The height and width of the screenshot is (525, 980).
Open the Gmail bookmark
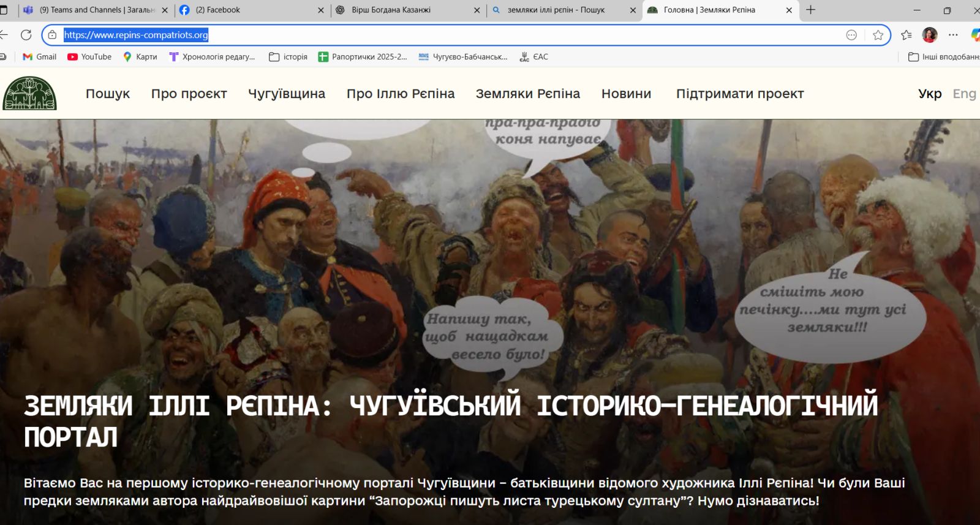[x=40, y=57]
